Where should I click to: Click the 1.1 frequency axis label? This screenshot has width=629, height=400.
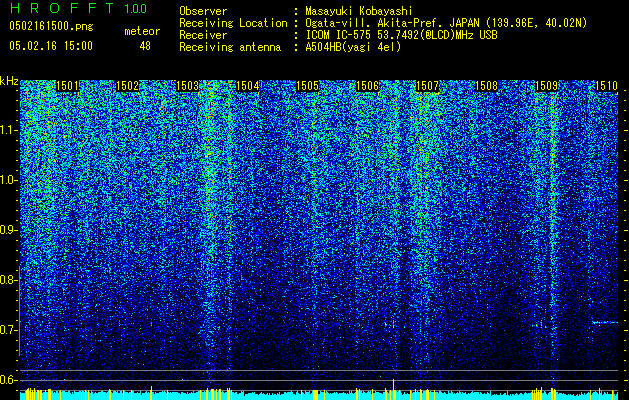coord(8,130)
